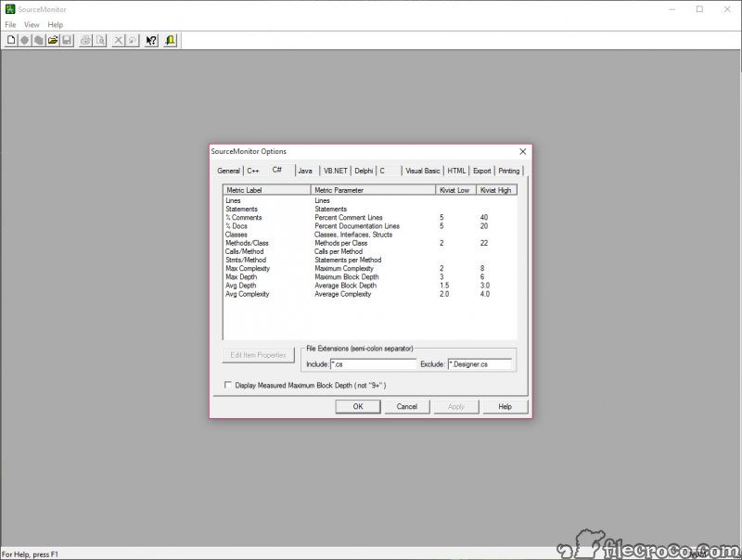Click the Kiviat High column header
This screenshot has width=742, height=560.
tap(496, 190)
